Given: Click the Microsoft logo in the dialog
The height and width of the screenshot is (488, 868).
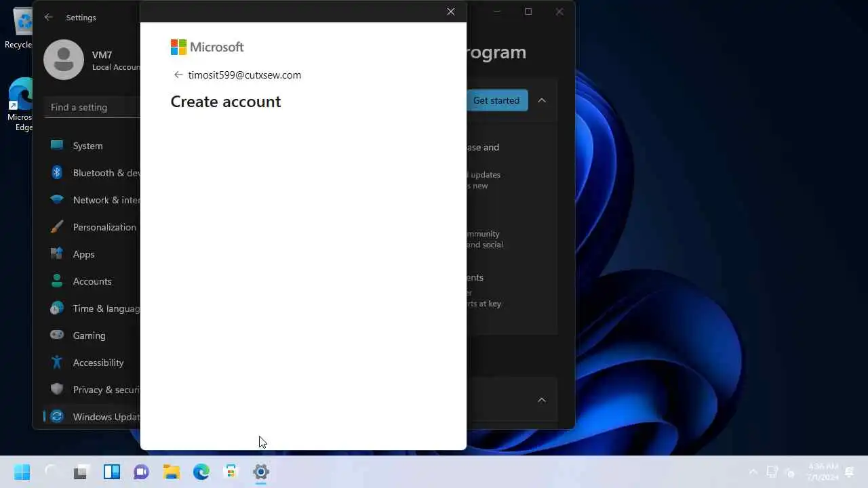Looking at the screenshot, I should (x=207, y=47).
